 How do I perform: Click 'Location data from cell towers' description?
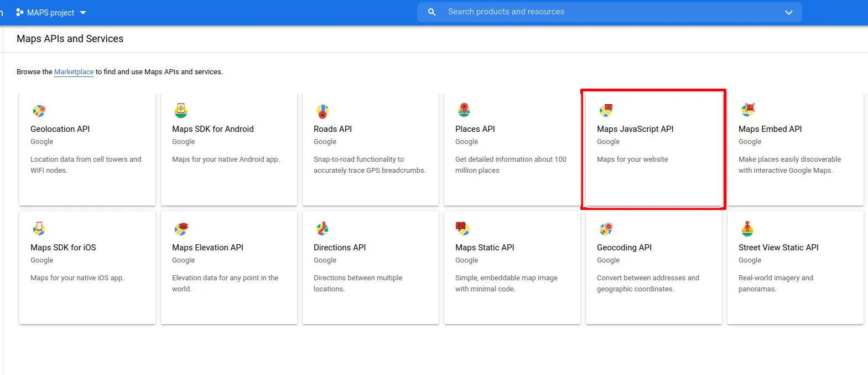point(86,165)
